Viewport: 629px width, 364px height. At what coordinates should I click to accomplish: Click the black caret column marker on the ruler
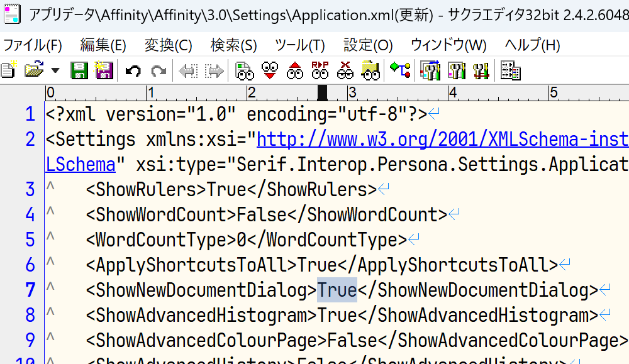pos(322,92)
